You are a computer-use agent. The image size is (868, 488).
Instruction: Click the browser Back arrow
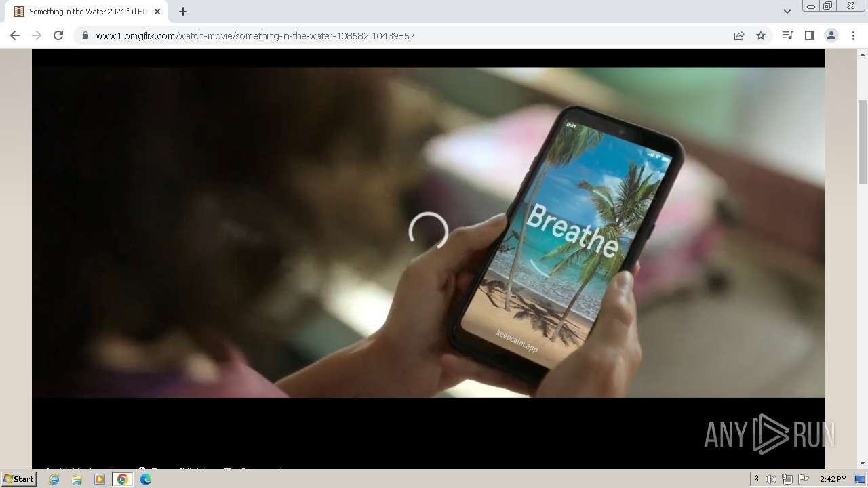15,35
